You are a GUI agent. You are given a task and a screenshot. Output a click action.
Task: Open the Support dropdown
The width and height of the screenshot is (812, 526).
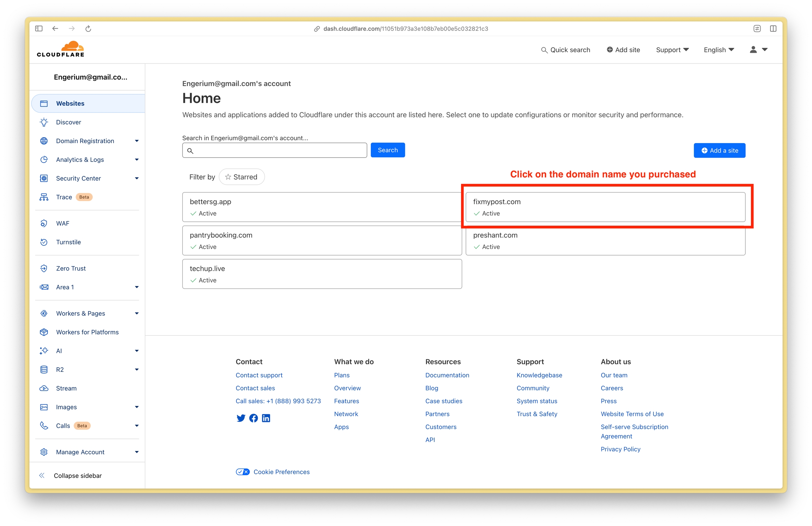click(x=672, y=50)
